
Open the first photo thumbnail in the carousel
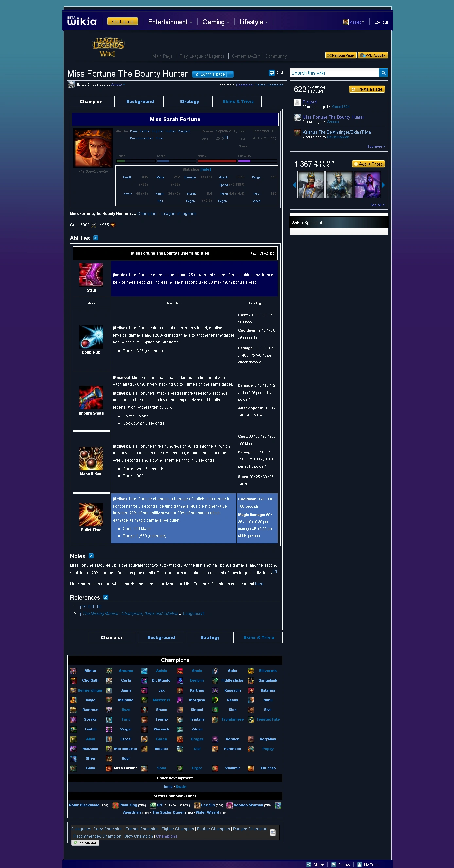pos(311,184)
